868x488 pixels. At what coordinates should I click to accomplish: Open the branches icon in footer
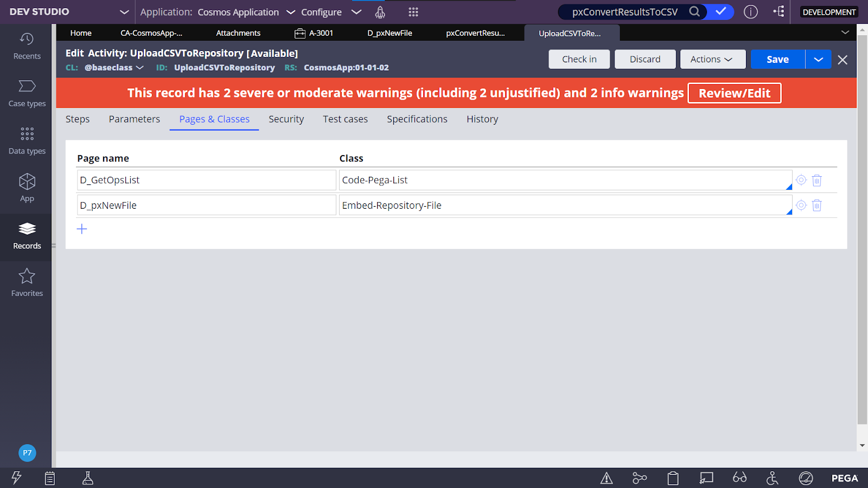pos(640,478)
